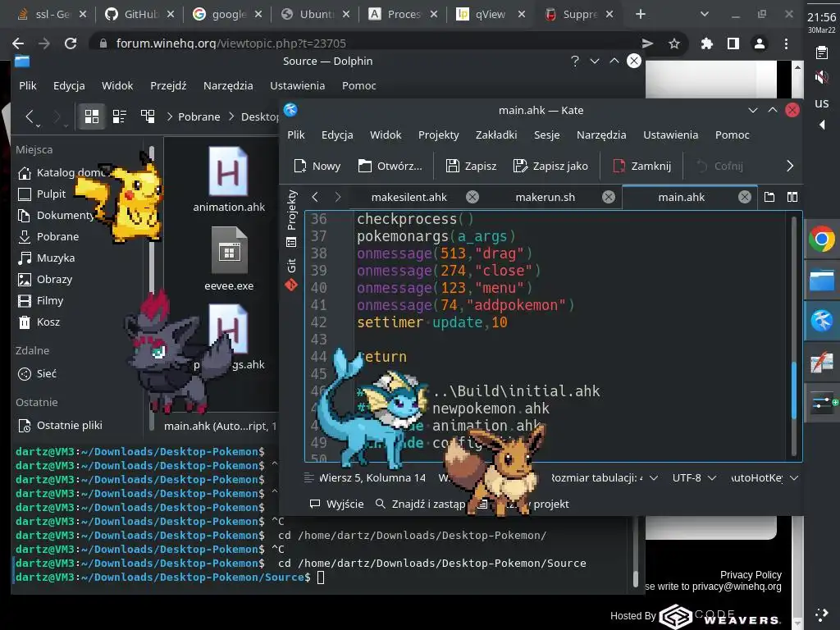Switch Dolphin to details tree view mode
The image size is (840, 630).
(148, 116)
